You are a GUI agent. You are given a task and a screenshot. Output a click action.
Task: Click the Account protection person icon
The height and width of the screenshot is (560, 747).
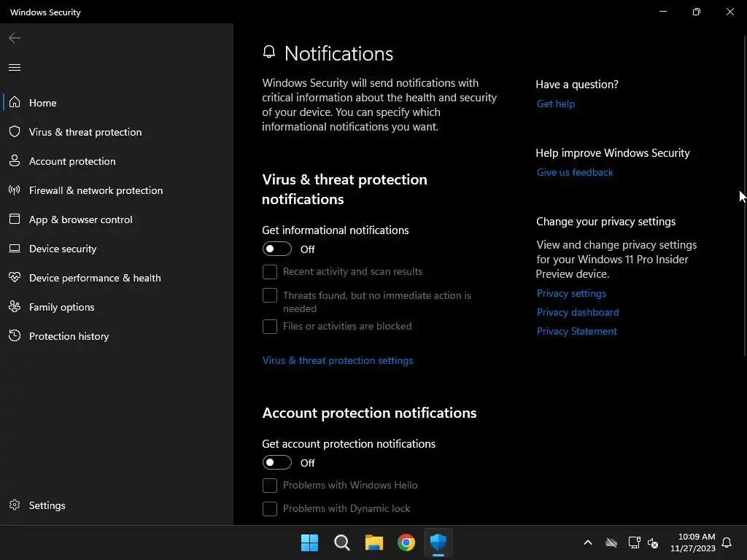point(15,161)
